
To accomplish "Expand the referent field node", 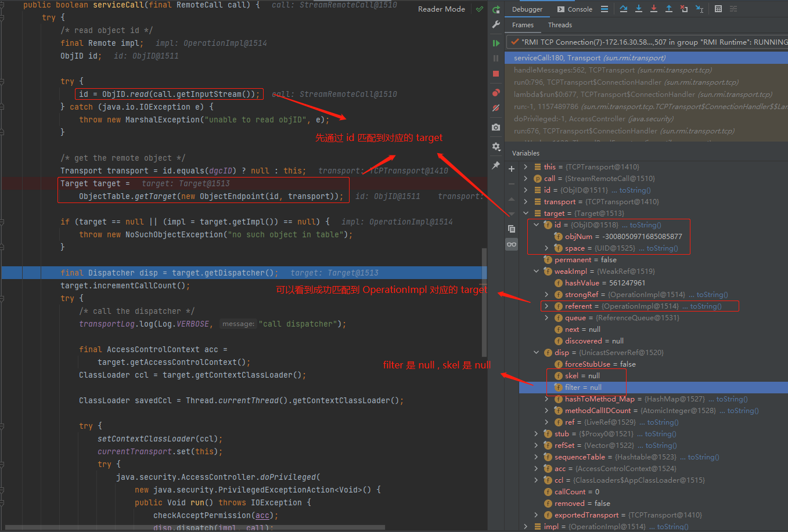I will [546, 306].
